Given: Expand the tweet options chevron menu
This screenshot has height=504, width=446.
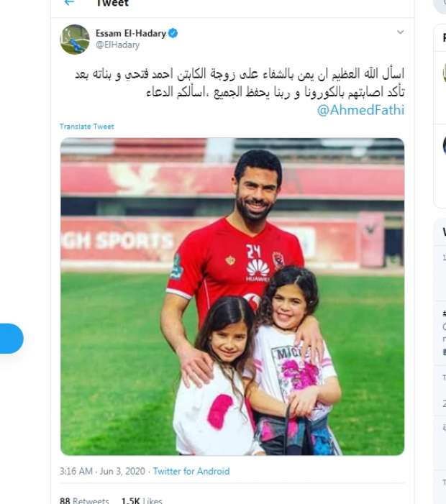Looking at the screenshot, I should [401, 32].
